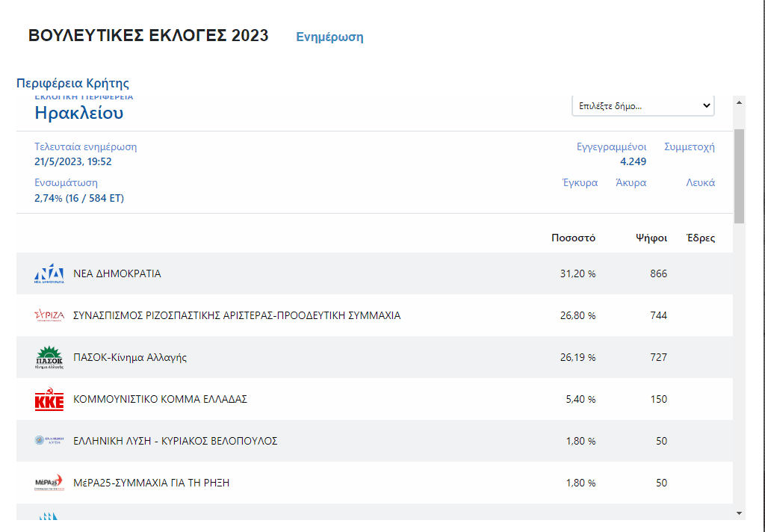Image resolution: width=765 pixels, height=532 pixels.
Task: Click the red ΚΚΕ logo
Action: click(49, 399)
